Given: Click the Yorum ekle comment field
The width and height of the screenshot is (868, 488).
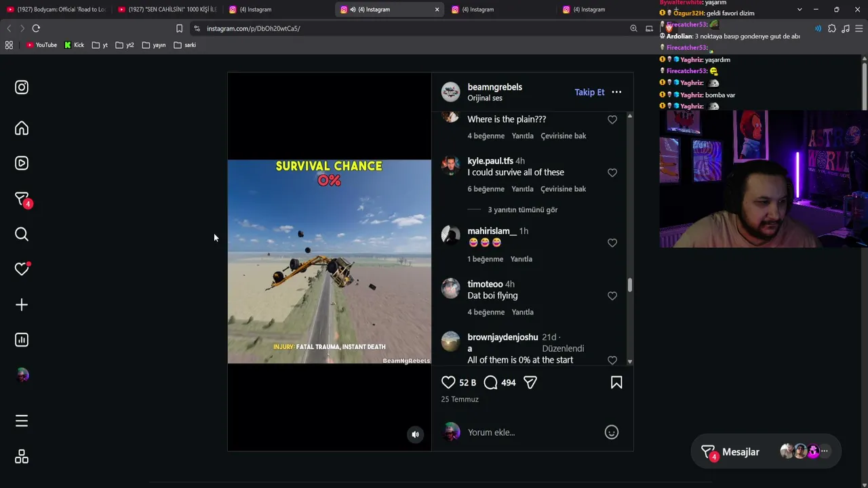Looking at the screenshot, I should [531, 432].
